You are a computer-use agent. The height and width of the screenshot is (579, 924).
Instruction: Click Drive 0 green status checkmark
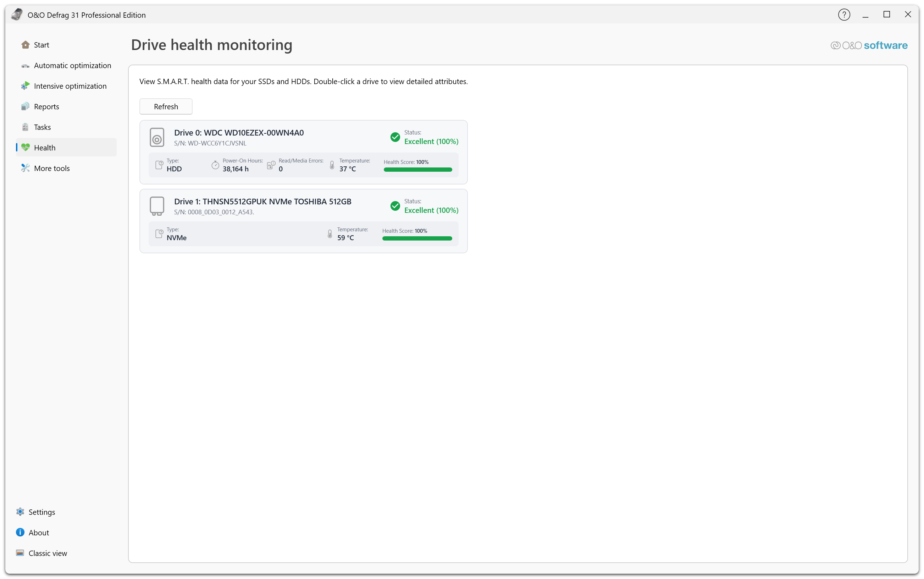click(x=395, y=137)
